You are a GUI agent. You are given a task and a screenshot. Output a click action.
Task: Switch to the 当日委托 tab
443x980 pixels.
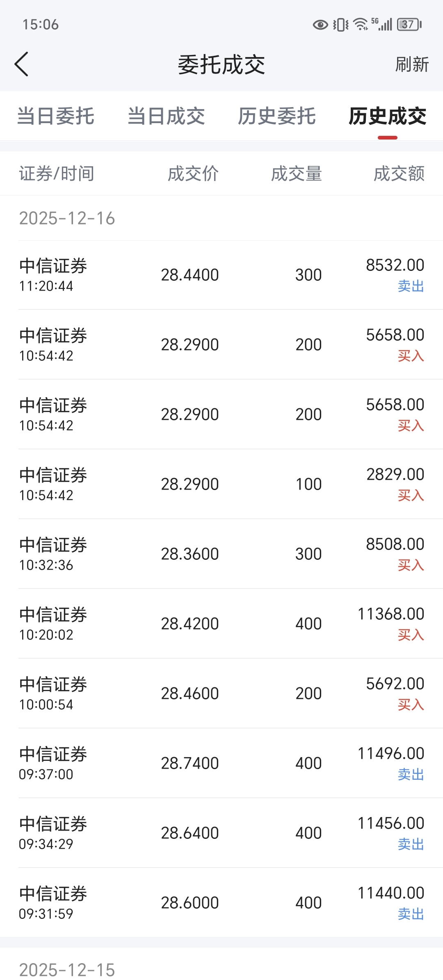56,116
